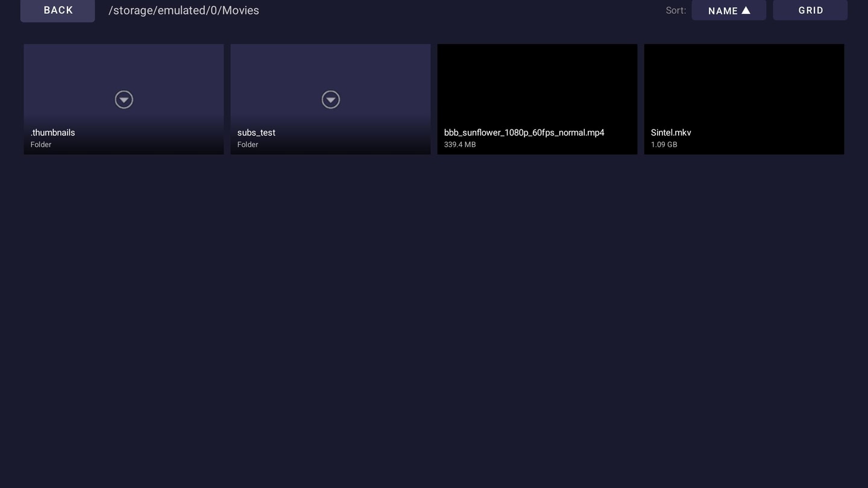Image resolution: width=868 pixels, height=488 pixels.
Task: Click the .thumbnails folder name
Action: coord(53,133)
